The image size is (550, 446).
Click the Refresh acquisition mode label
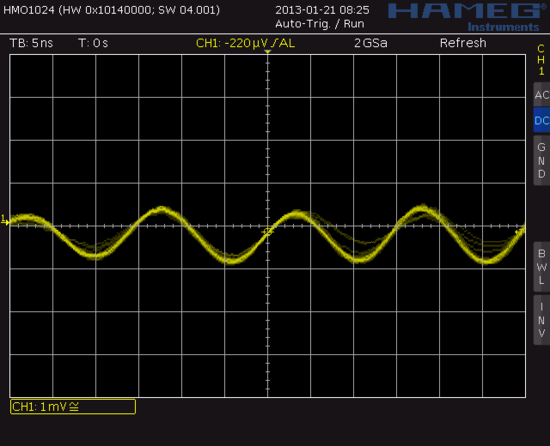[x=463, y=43]
